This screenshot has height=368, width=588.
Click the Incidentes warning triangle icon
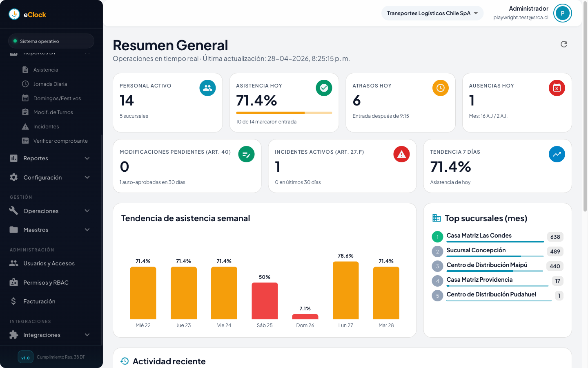24,126
